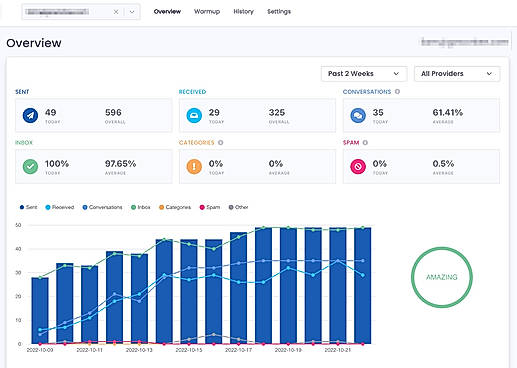Screen dimensions: 517x368
Task: Open the Past 2 Weeks dropdown
Action: [x=364, y=74]
